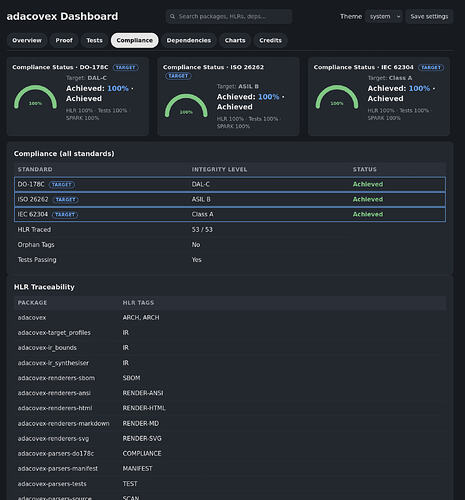
Task: Open the Theme system dropdown
Action: (384, 16)
